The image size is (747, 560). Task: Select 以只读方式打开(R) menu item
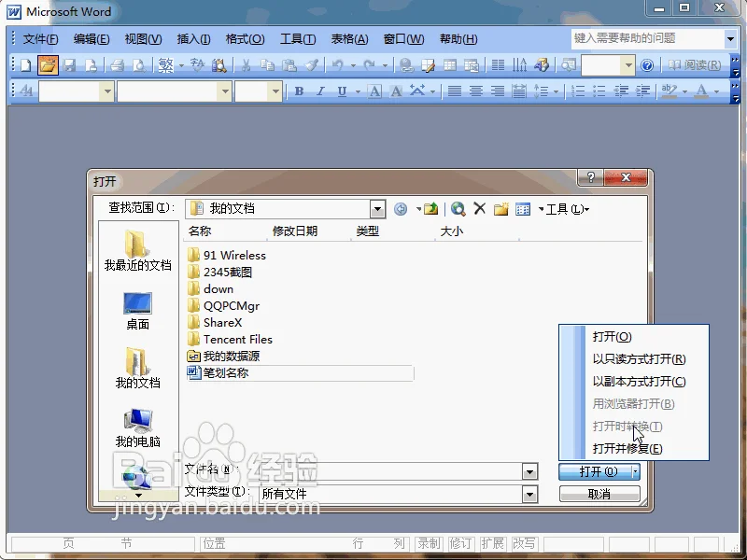(640, 359)
